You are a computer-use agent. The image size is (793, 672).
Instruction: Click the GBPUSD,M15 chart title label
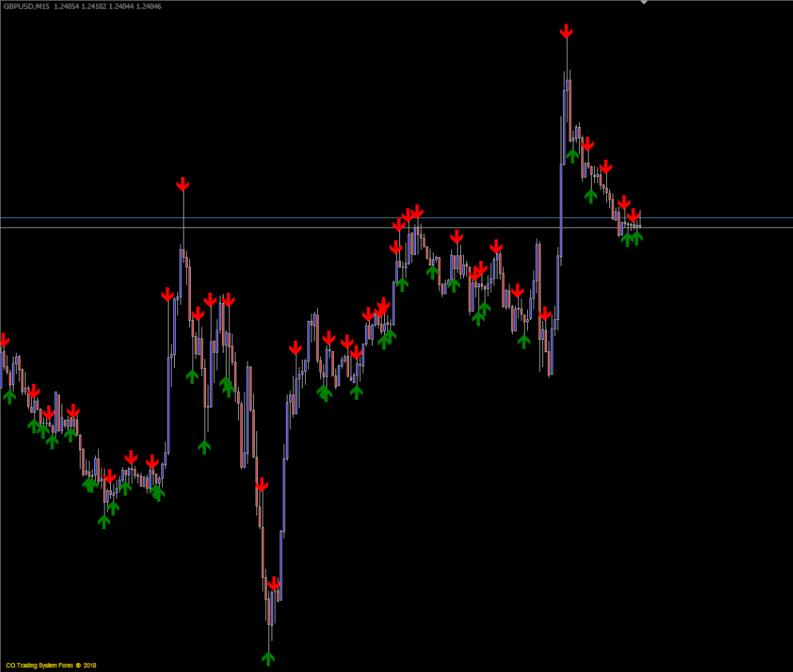pos(26,6)
